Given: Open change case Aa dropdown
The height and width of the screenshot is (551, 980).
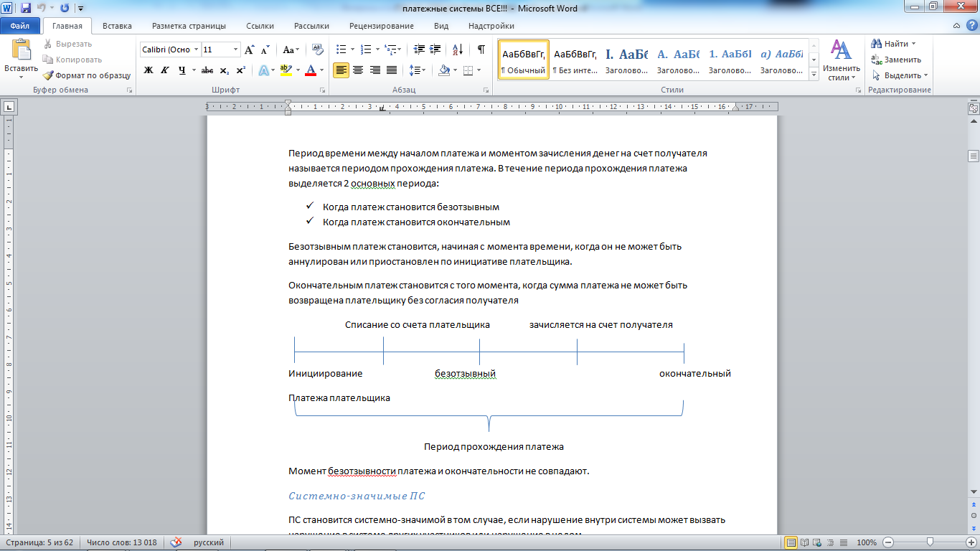Looking at the screenshot, I should point(291,50).
